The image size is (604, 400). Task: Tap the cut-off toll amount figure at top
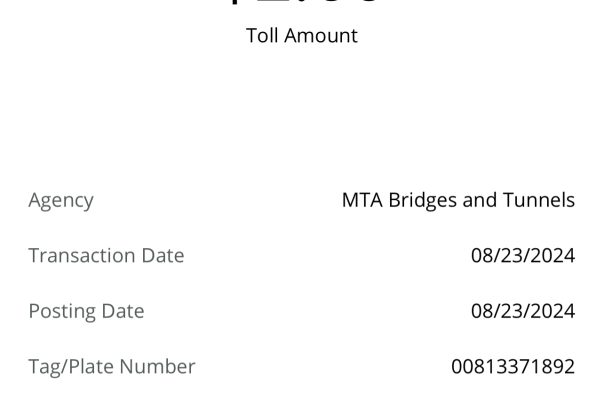click(302, 2)
